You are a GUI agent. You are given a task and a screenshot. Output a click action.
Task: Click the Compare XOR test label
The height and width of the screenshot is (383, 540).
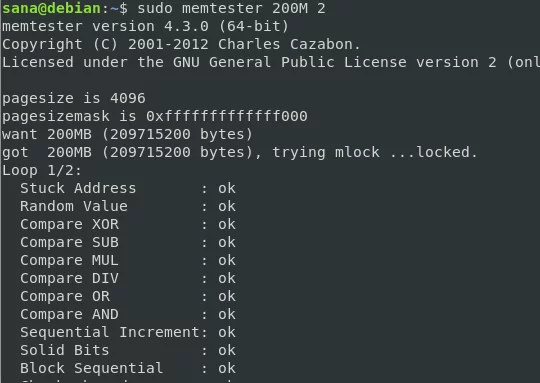point(69,224)
